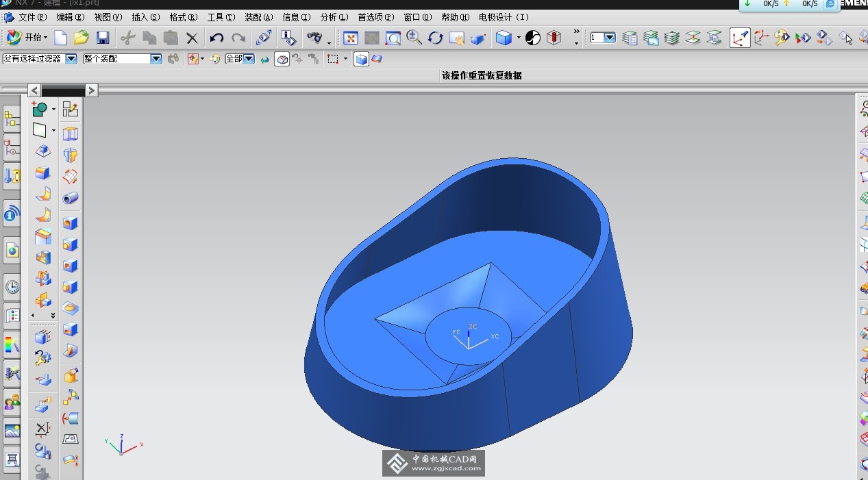Viewport: 868px width, 480px height.
Task: Click the object information icon
Action: click(x=289, y=38)
